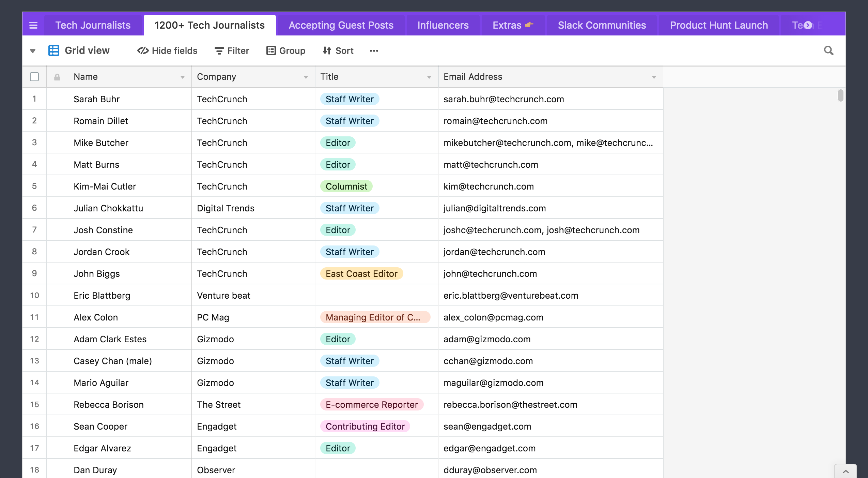Viewport: 868px width, 478px height.
Task: Select the Adam Clark Estes name cell
Action: click(119, 339)
